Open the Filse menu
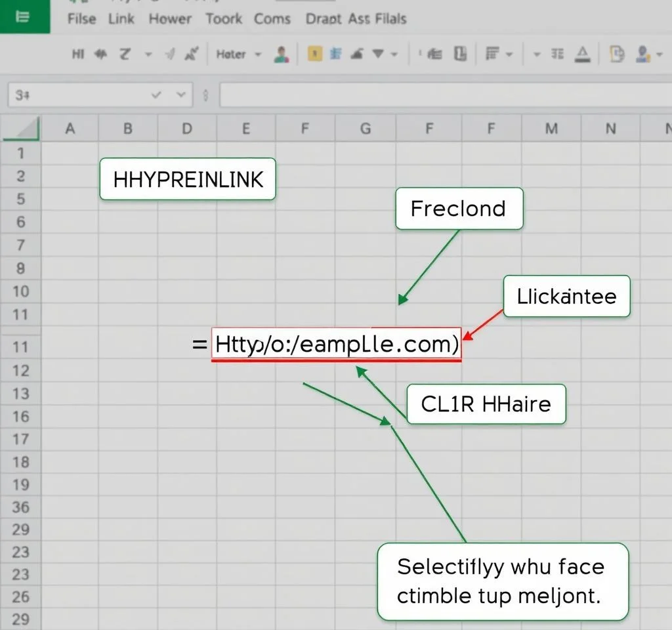 point(82,18)
